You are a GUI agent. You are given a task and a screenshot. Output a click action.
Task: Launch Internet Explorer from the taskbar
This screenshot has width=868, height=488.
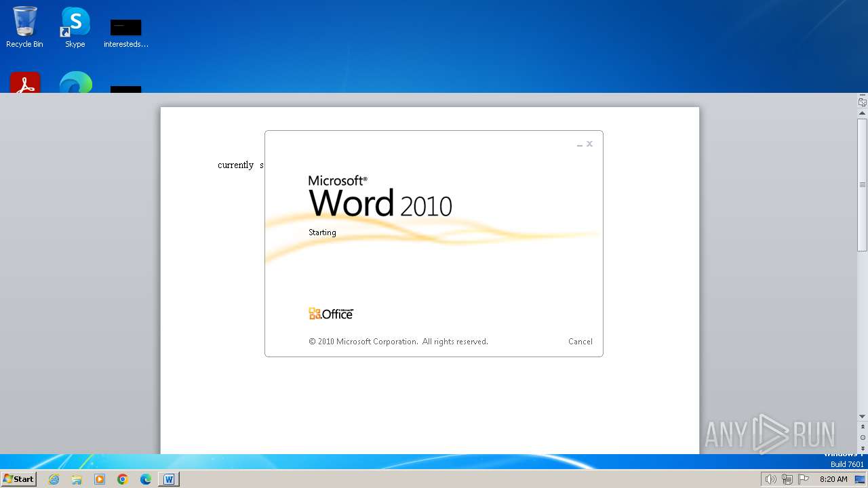coord(54,479)
